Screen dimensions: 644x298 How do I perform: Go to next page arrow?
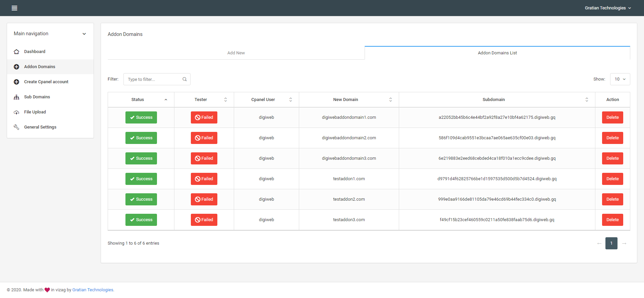pos(624,243)
